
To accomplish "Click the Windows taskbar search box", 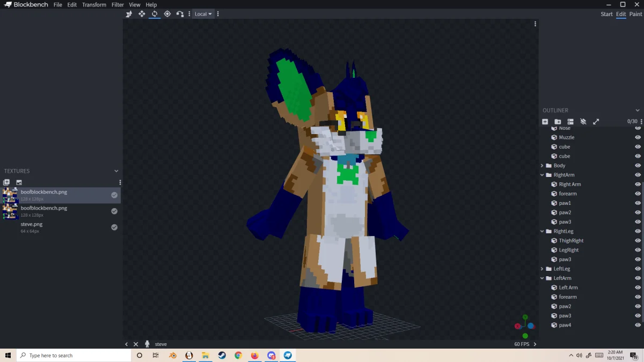I will pos(74,356).
